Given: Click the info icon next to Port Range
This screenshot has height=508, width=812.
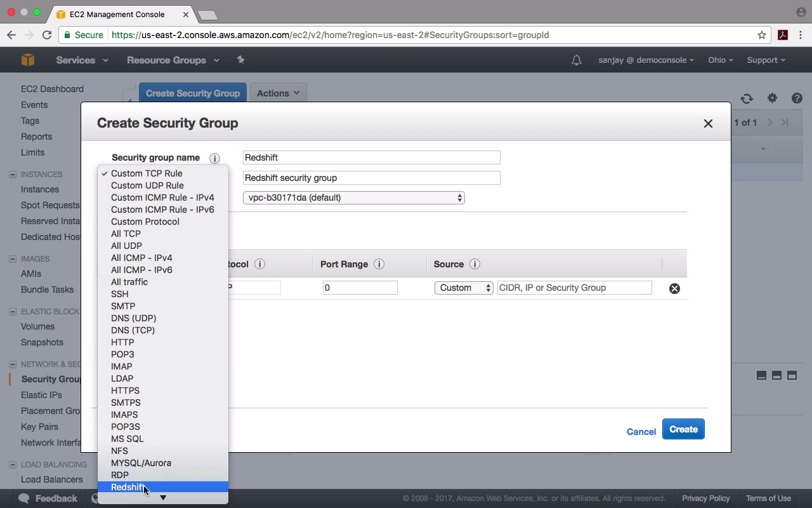Looking at the screenshot, I should [x=379, y=264].
